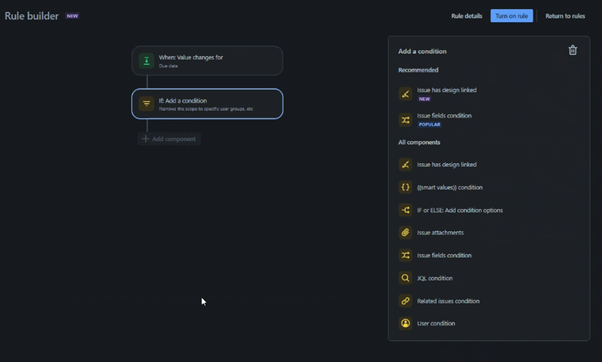Click the Add a condition panel title
Image resolution: width=602 pixels, height=362 pixels.
[x=422, y=51]
